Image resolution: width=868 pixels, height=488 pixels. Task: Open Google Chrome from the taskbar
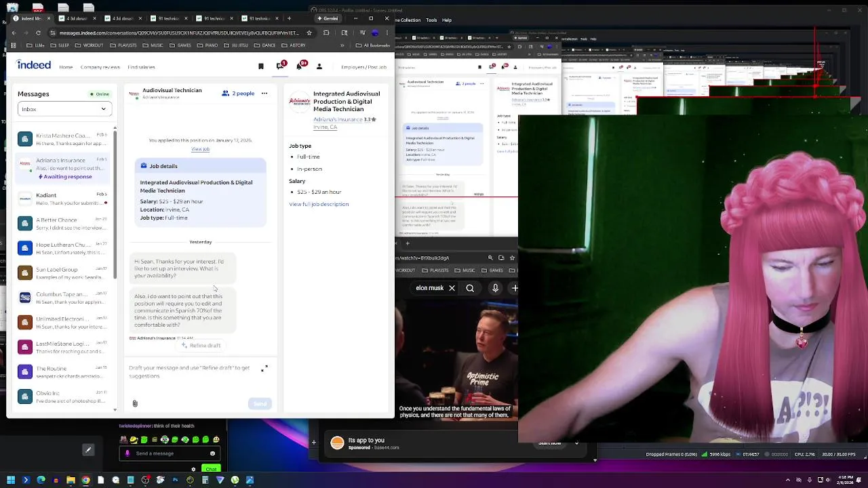tap(85, 480)
